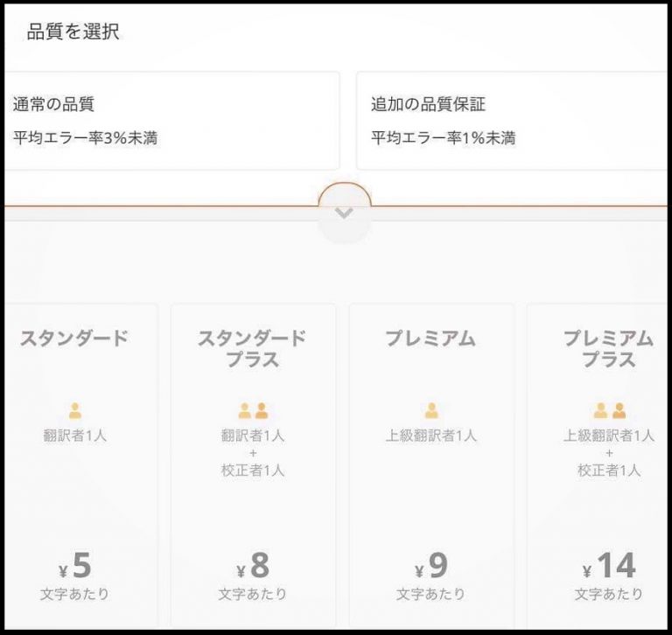Click the single person icon under プレミアム
The height and width of the screenshot is (635, 672).
(431, 410)
